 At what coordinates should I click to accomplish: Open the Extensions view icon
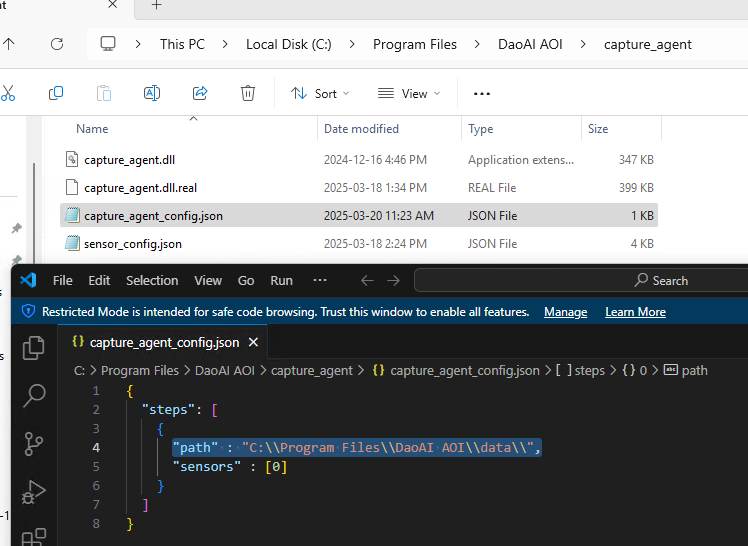[34, 537]
